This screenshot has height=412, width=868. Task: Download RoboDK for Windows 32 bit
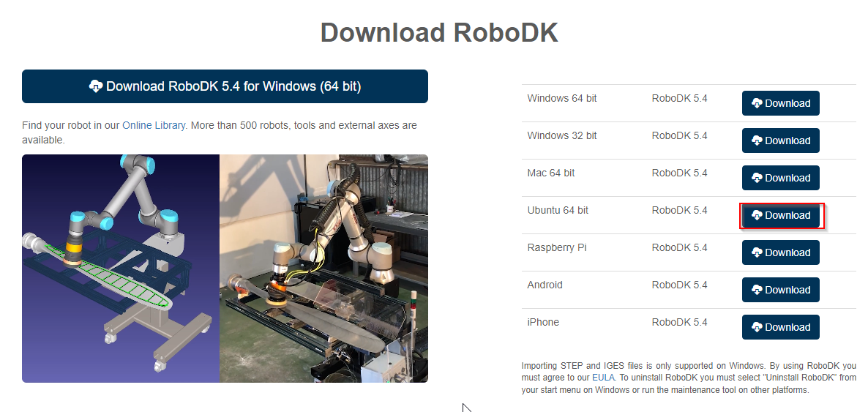click(780, 141)
